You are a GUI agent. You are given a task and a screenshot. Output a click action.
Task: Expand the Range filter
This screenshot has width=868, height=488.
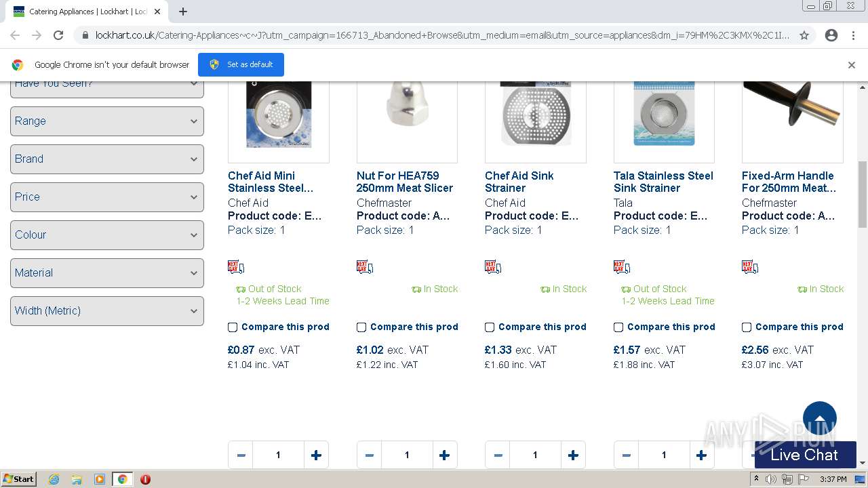tap(107, 121)
